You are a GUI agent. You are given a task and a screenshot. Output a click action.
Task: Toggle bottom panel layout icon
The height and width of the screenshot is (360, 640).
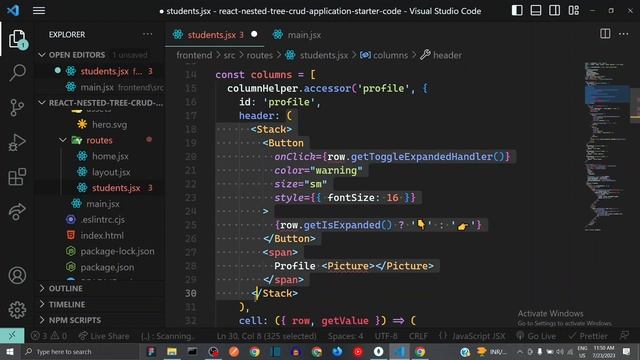[x=536, y=11]
